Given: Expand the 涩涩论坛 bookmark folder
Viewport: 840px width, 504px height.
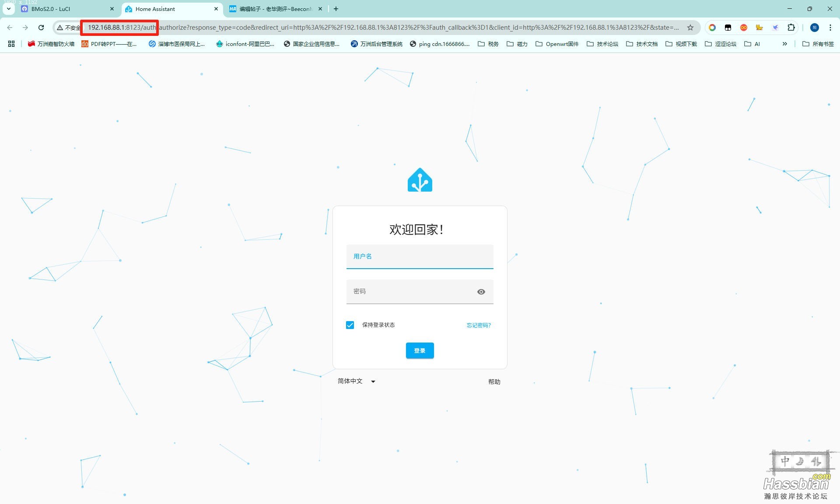Looking at the screenshot, I should (x=721, y=44).
